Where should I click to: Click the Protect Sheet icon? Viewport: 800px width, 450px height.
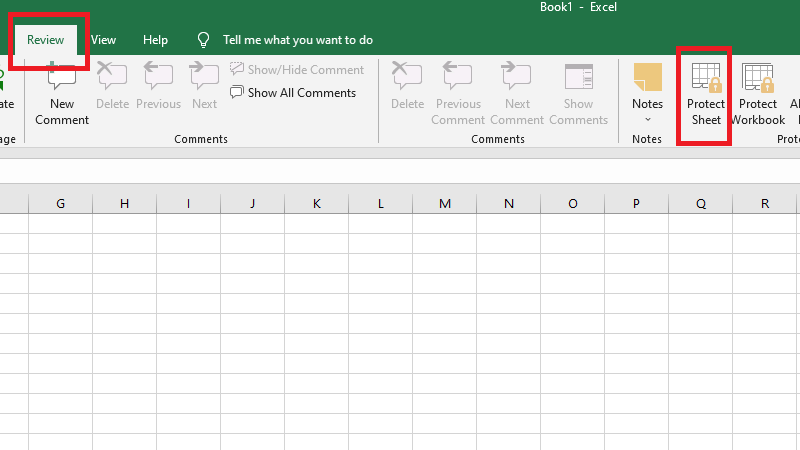706,78
